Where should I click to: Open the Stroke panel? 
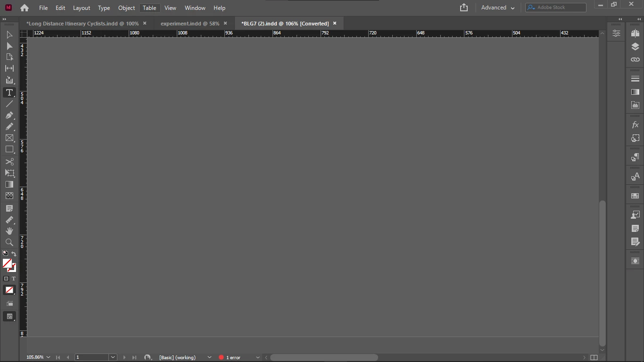[635, 79]
